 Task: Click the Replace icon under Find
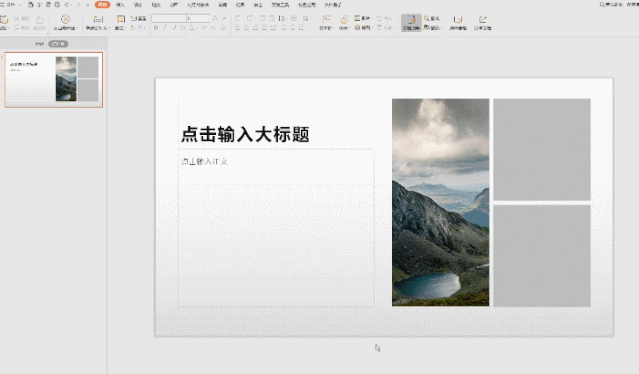426,27
